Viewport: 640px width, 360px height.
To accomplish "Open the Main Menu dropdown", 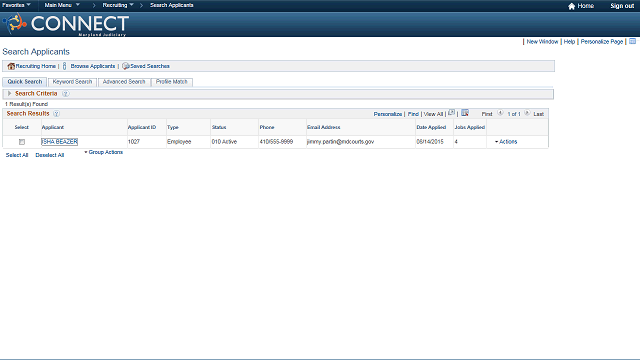I will [x=62, y=5].
